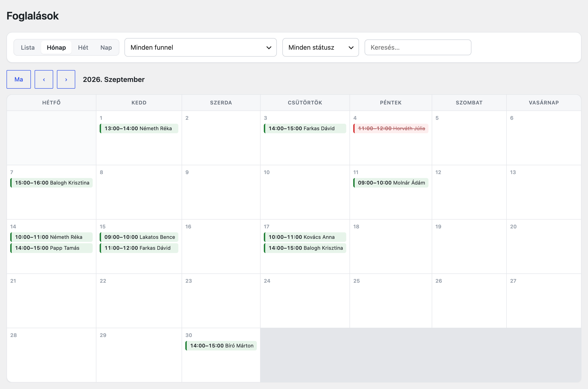
Task: Open 13:00–14:00 Németh Réka booking
Action: click(139, 129)
